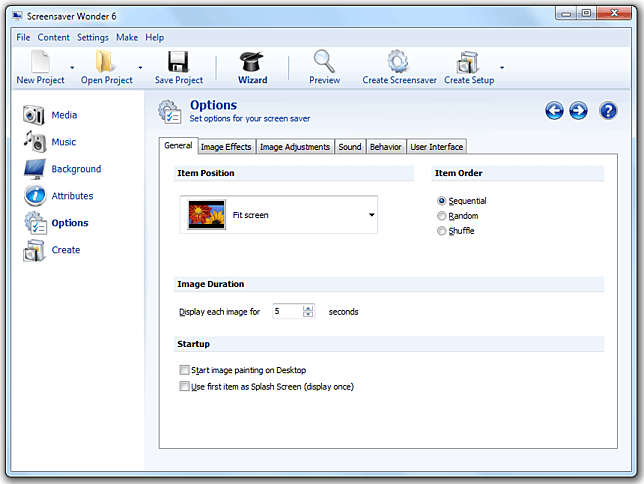Launch the Wizard top hat icon
The height and width of the screenshot is (484, 644).
(x=251, y=62)
